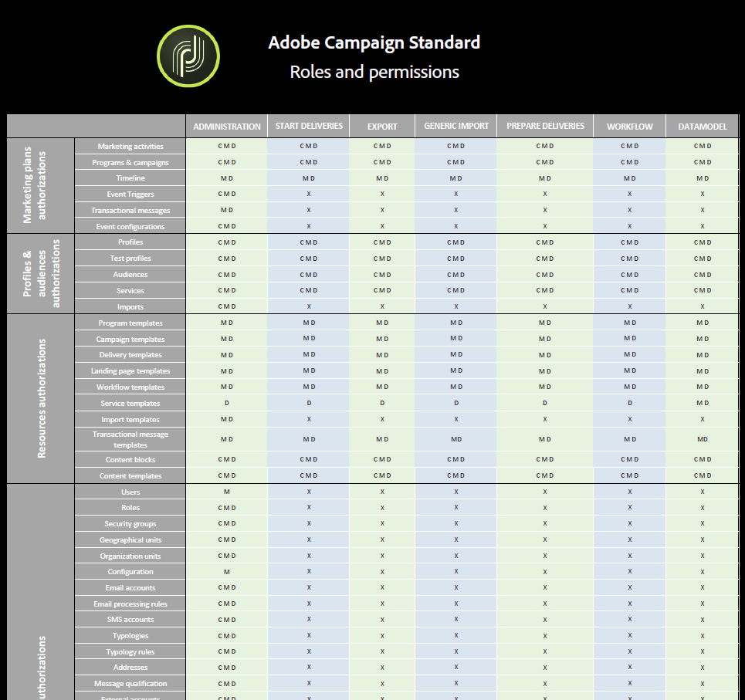Click the Imports row label
745x700 pixels.
[130, 307]
